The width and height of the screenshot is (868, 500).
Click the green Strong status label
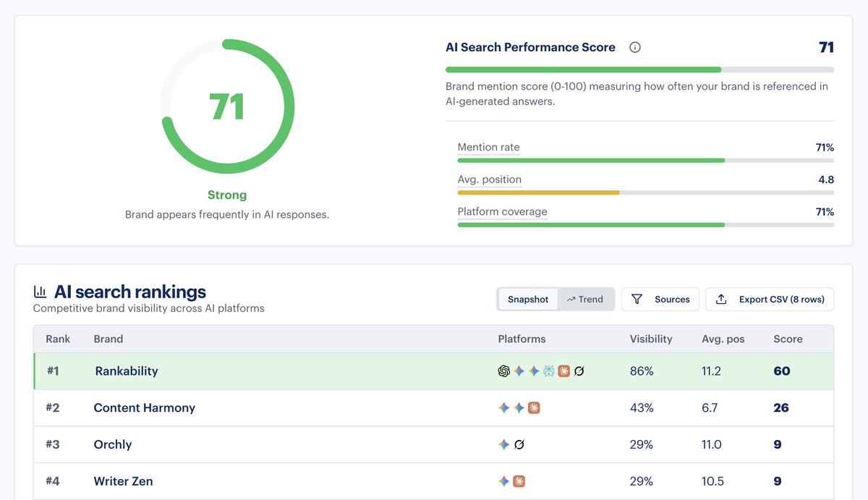[x=227, y=195]
